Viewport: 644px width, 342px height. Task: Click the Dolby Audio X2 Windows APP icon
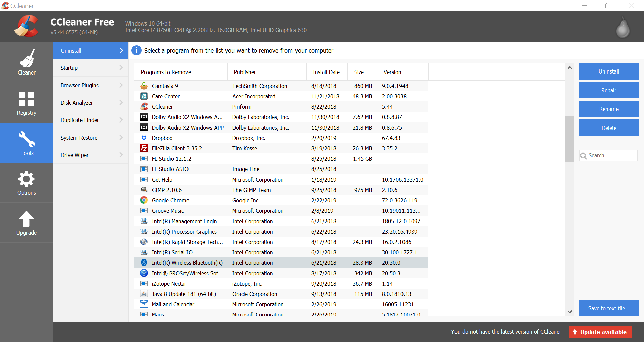144,128
